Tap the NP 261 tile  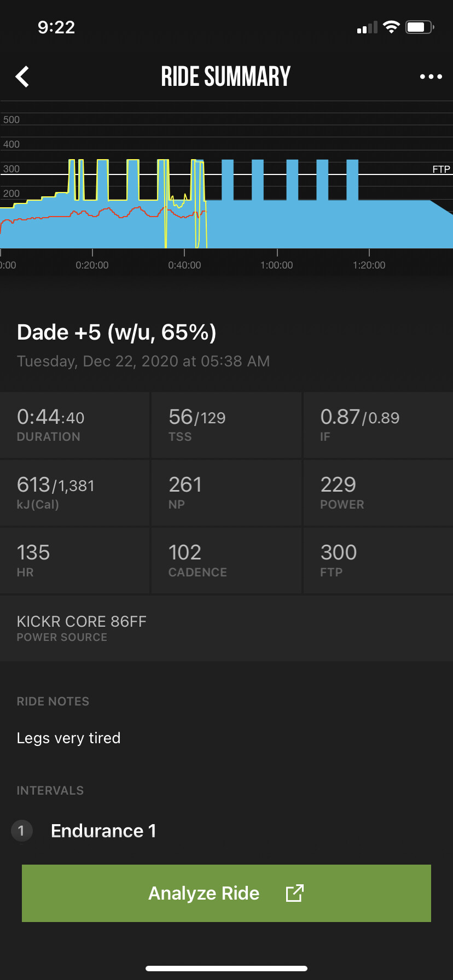click(x=226, y=493)
